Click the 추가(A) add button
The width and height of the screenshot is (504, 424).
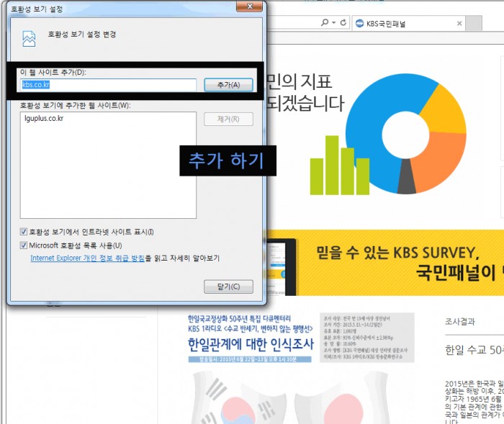pyautogui.click(x=228, y=85)
